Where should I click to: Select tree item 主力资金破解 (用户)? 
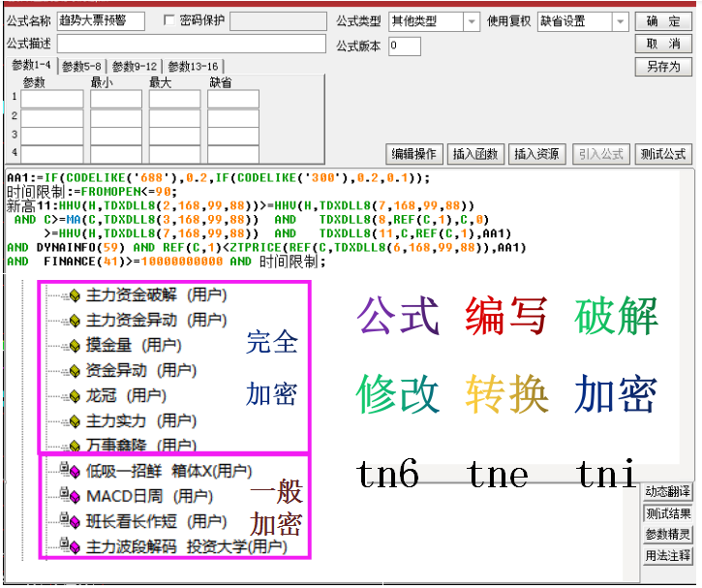[x=156, y=295]
